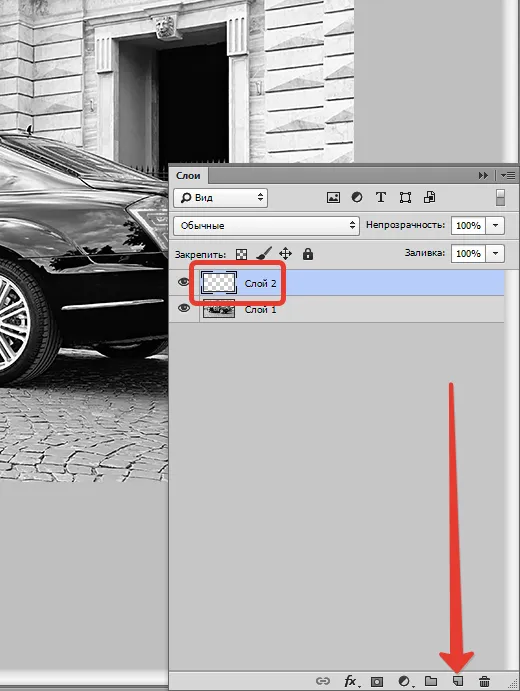Open the Обычные blend mode dropdown
The width and height of the screenshot is (520, 691).
[267, 225]
